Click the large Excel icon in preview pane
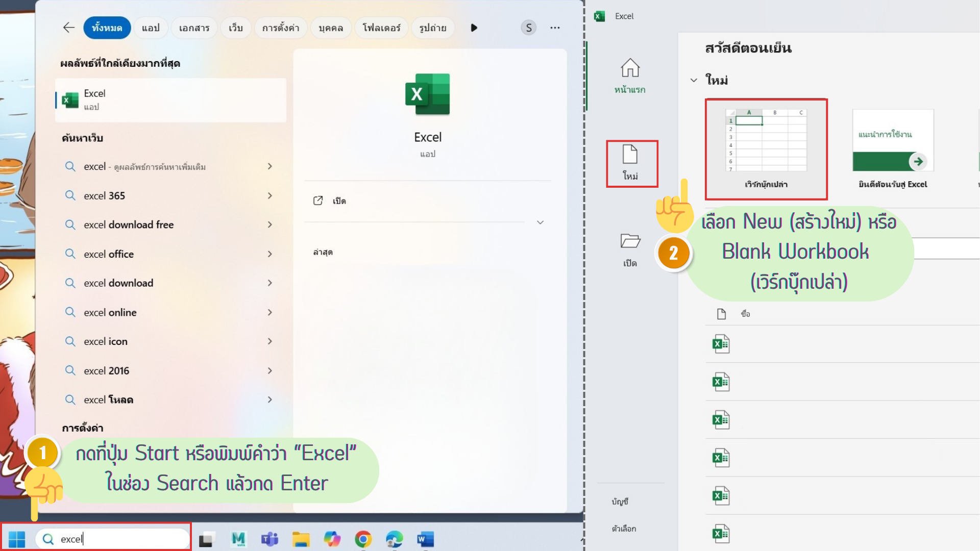Viewport: 980px width, 551px height. pyautogui.click(x=428, y=94)
